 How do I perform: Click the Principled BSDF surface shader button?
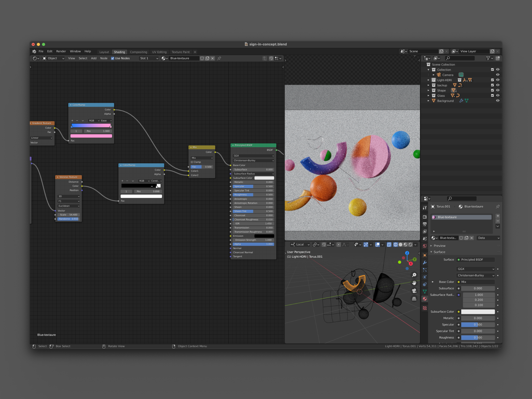[x=475, y=260]
